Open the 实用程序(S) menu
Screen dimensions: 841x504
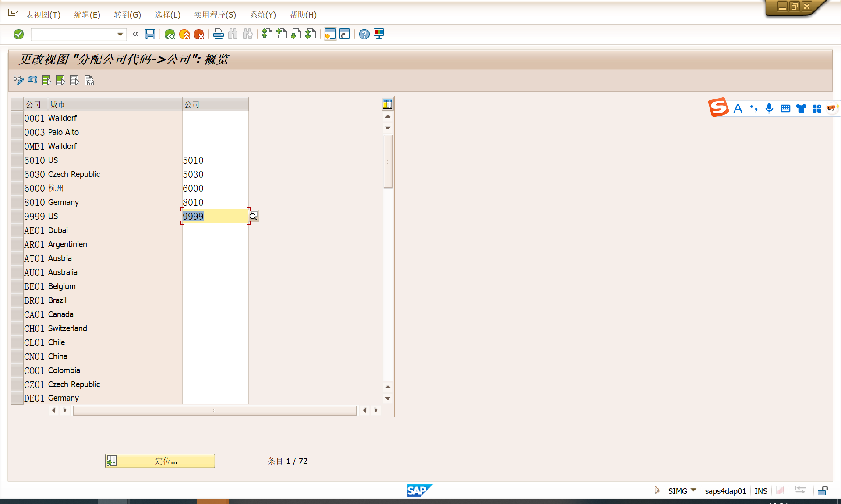(x=215, y=15)
